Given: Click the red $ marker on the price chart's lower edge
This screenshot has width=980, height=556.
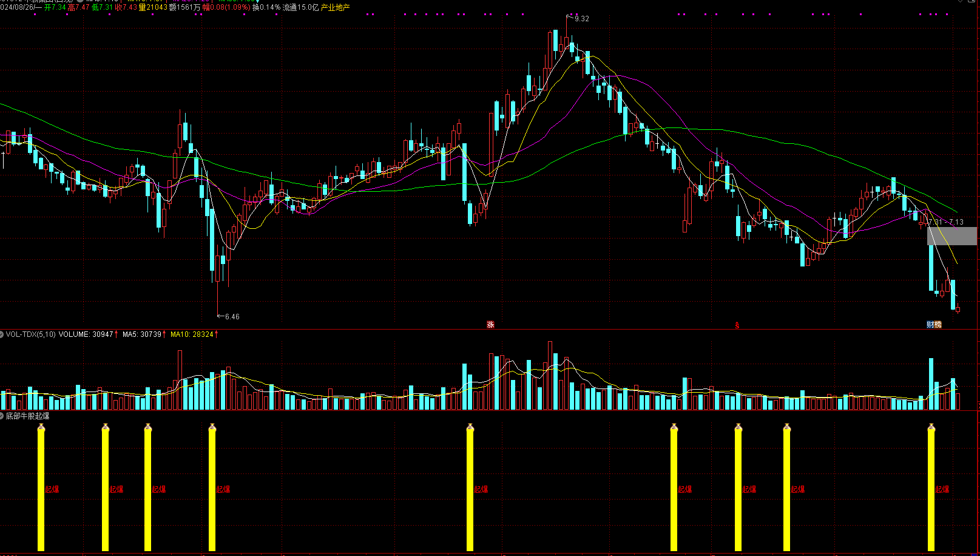Looking at the screenshot, I should (737, 325).
